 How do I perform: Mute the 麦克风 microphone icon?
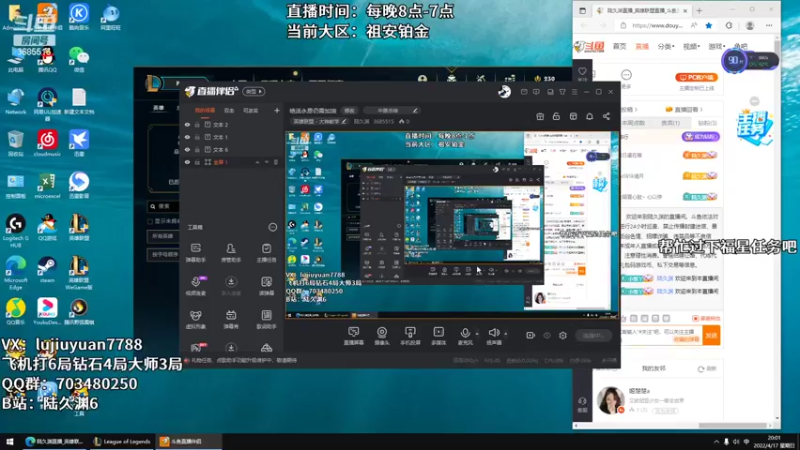point(465,333)
